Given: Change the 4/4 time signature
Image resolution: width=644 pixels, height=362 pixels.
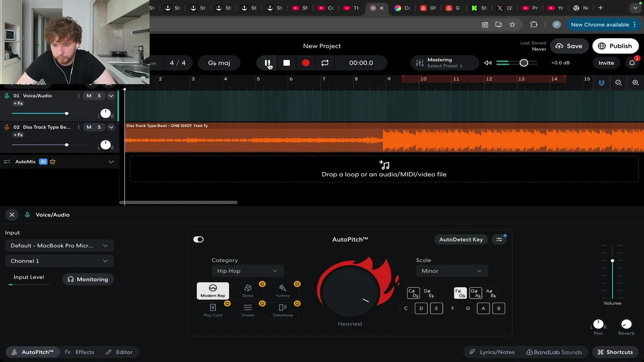Looking at the screenshot, I should pos(178,63).
